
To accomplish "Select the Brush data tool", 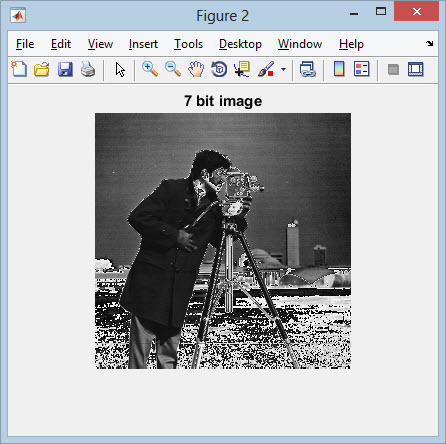I will [x=266, y=69].
